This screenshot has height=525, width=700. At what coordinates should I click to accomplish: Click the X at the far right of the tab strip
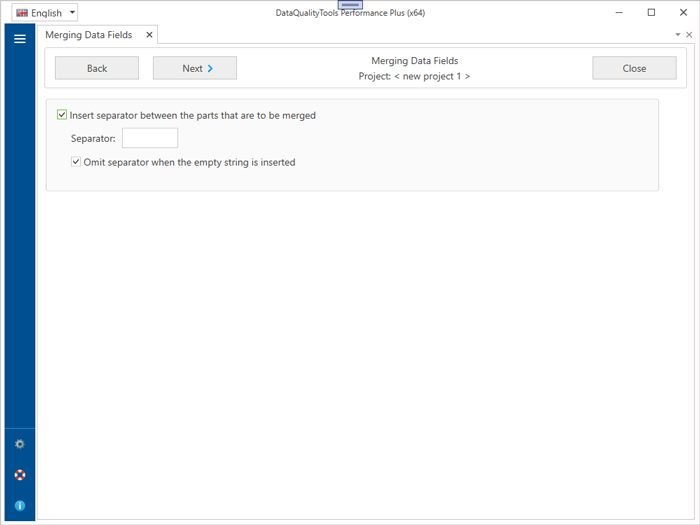pos(689,35)
